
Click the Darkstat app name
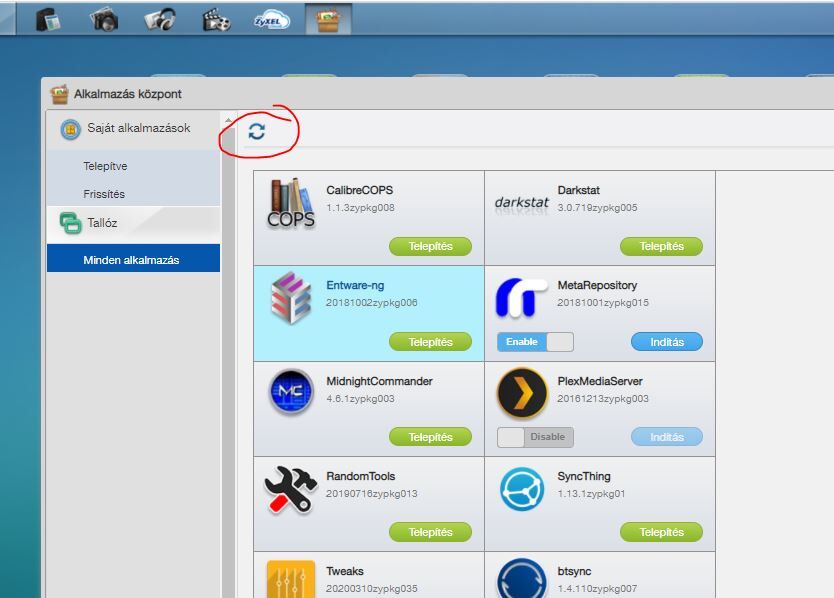coord(579,190)
